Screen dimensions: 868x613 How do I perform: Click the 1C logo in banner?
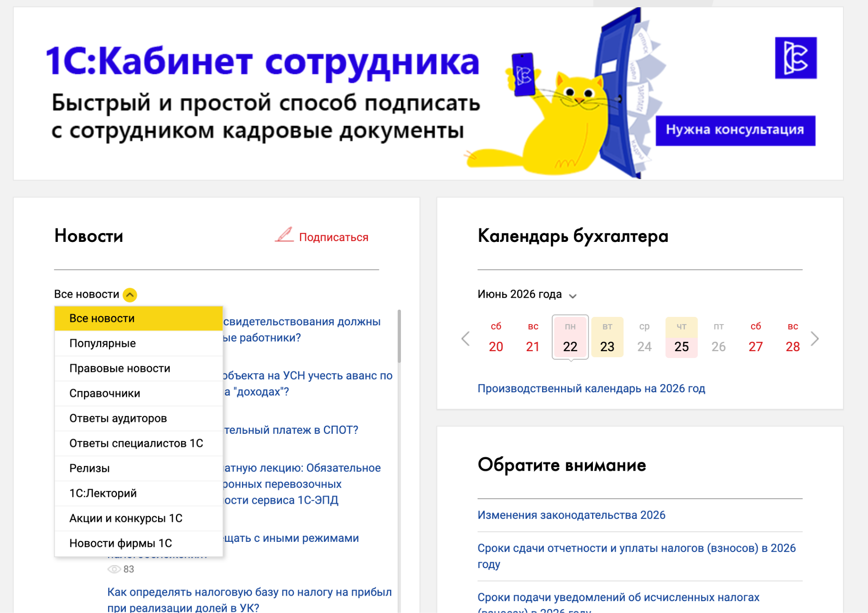point(796,58)
